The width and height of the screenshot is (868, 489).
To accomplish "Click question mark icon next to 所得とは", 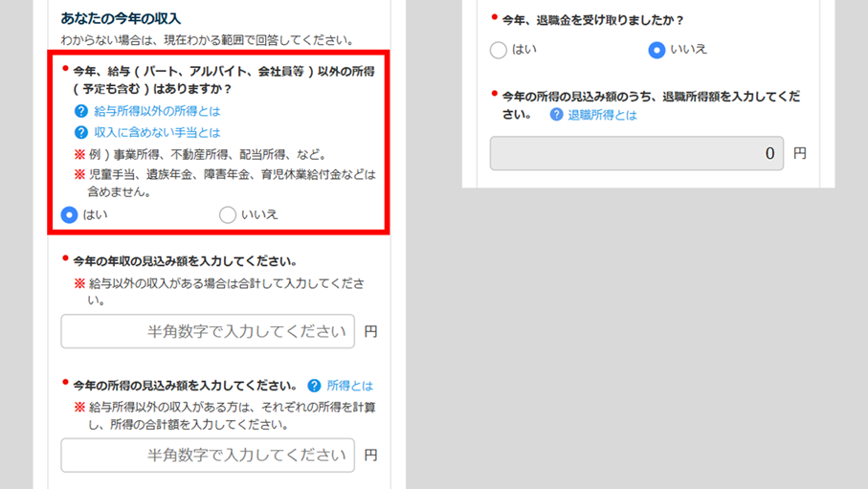I will pos(314,386).
